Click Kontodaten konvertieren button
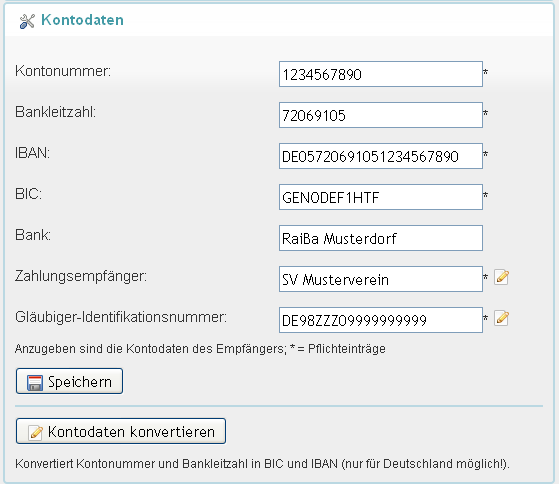The width and height of the screenshot is (559, 484). pos(121,431)
